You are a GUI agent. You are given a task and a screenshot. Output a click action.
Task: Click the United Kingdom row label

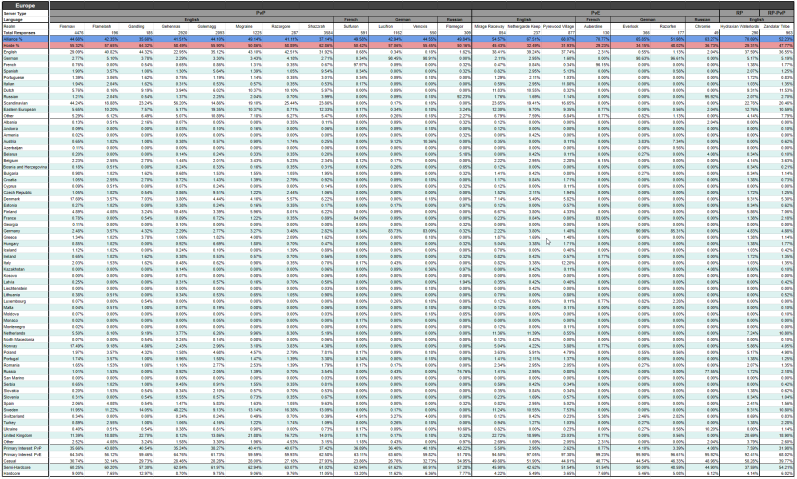(17, 435)
